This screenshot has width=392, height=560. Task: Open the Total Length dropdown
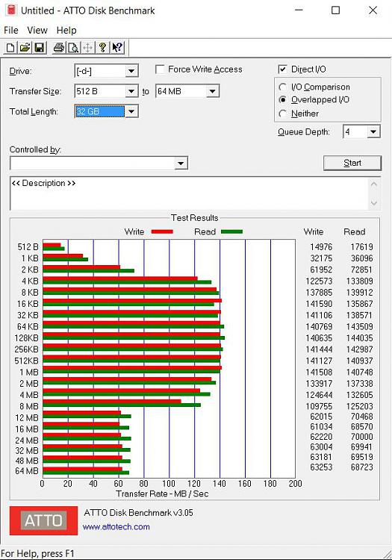pos(131,111)
